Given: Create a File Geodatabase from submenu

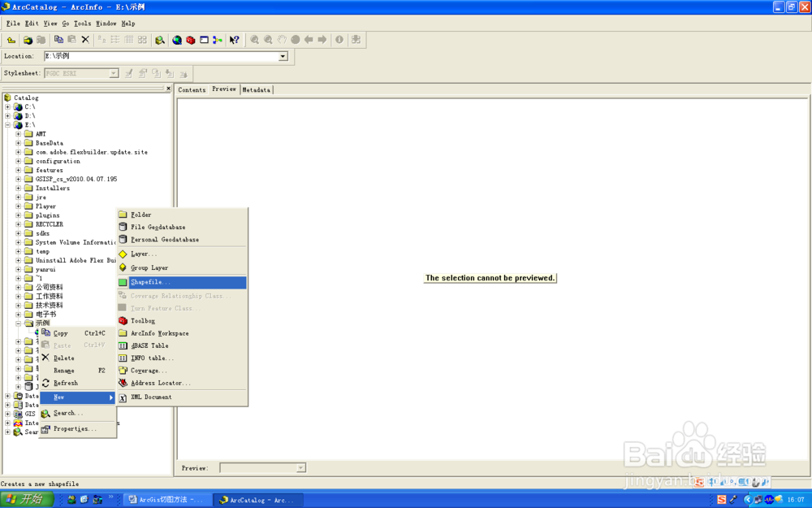Looking at the screenshot, I should (182, 227).
